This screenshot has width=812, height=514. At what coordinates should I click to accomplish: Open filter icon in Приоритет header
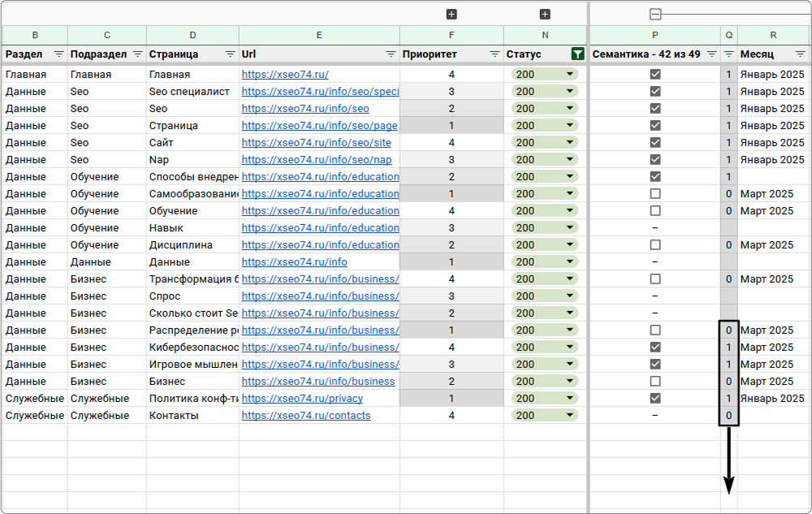pos(495,54)
